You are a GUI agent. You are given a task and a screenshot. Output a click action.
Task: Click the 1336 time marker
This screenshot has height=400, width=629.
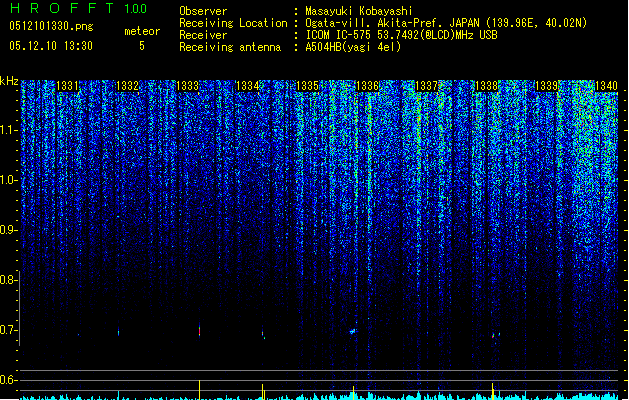tap(367, 86)
